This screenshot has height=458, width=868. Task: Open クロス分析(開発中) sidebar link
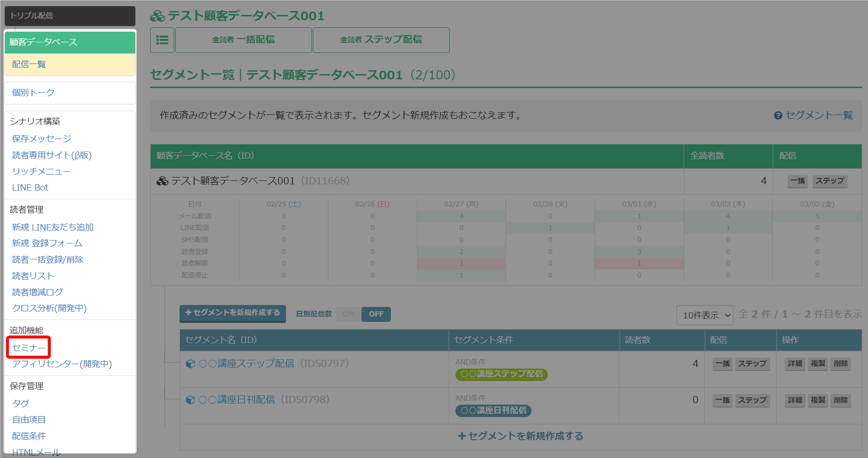coord(50,308)
